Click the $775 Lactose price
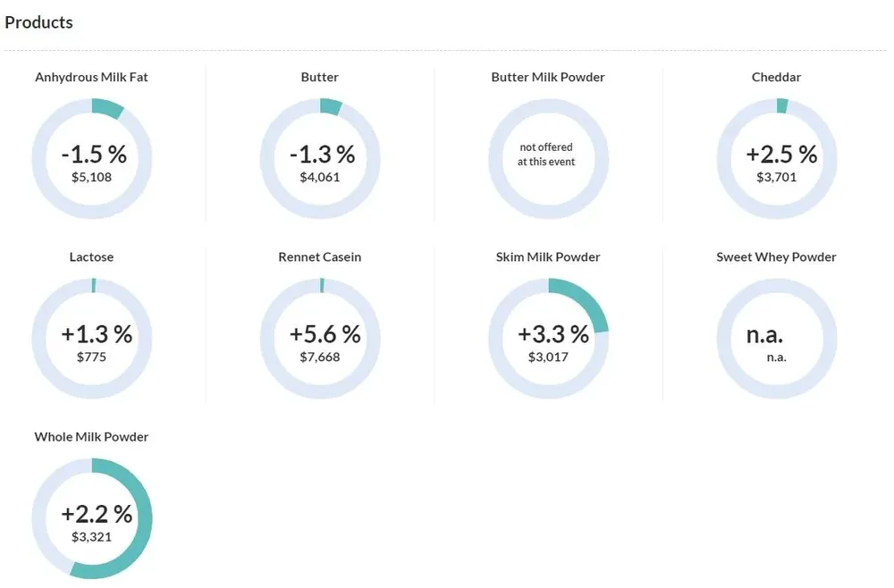This screenshot has width=894, height=588. (91, 357)
